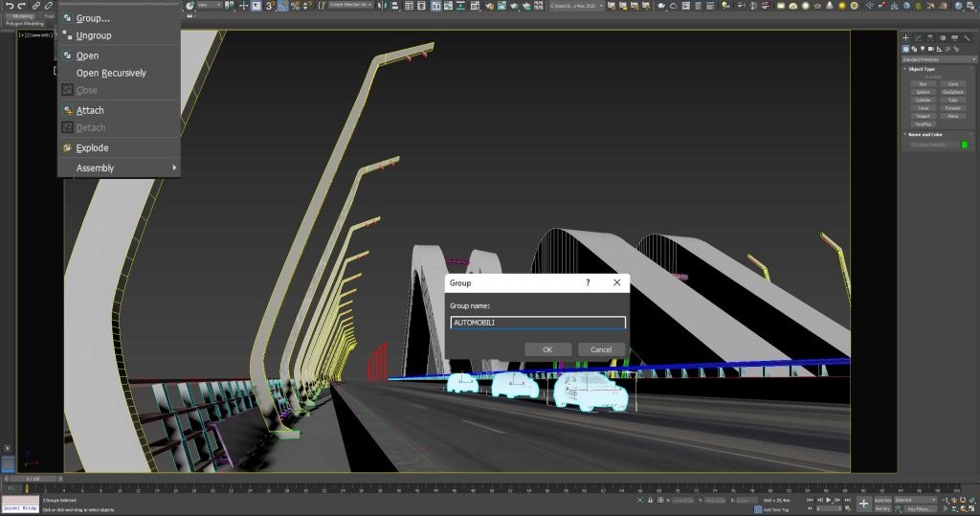
Task: Toggle the Set Key button
Action: [883, 508]
